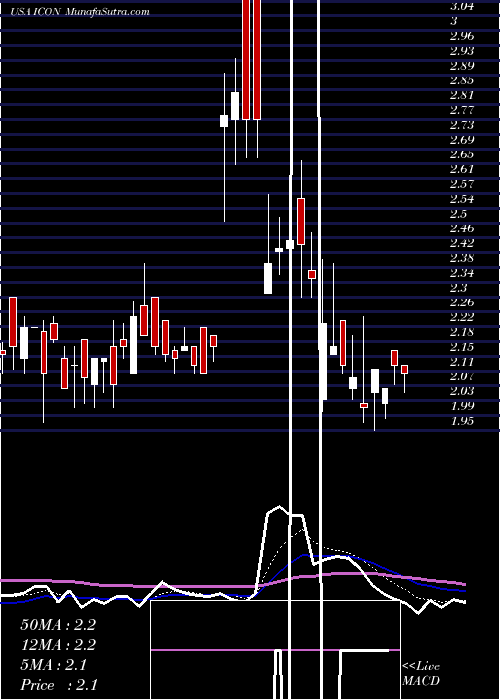This screenshot has width=500, height=700.
Task: Click the 2.22 price axis label
Action: pyautogui.click(x=462, y=317)
